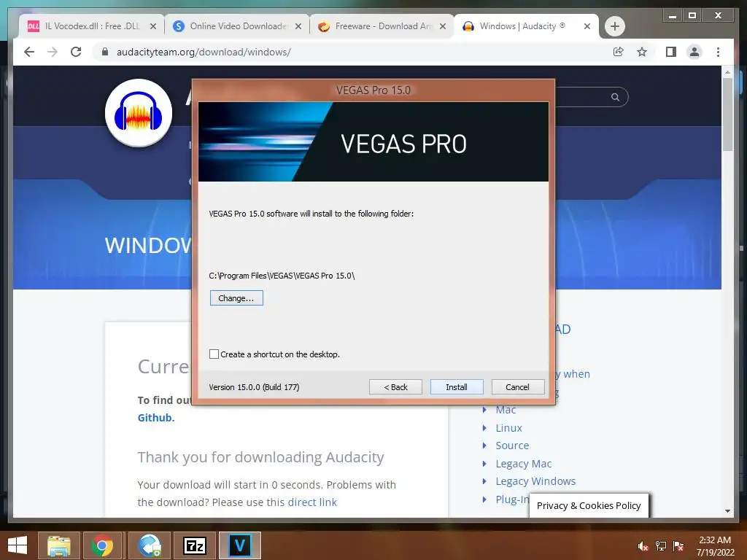Open the Windows Start button
This screenshot has width=747, height=560.
click(x=18, y=545)
